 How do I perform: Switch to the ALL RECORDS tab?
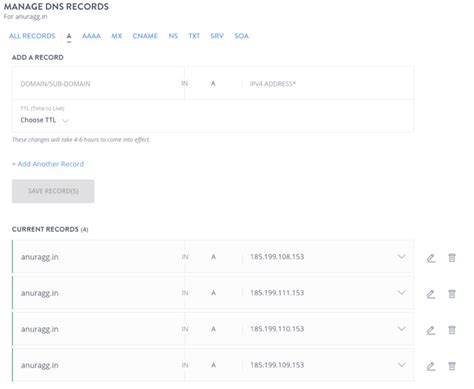[x=32, y=36]
